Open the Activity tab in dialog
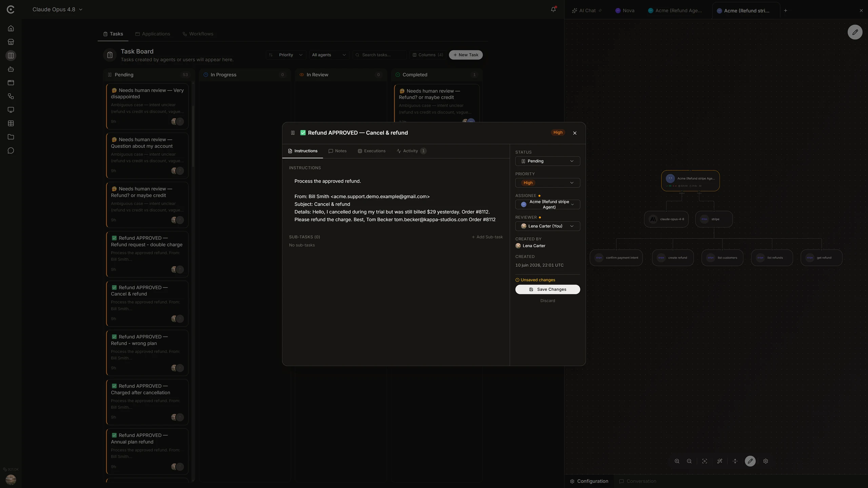The height and width of the screenshot is (488, 868). coord(411,151)
